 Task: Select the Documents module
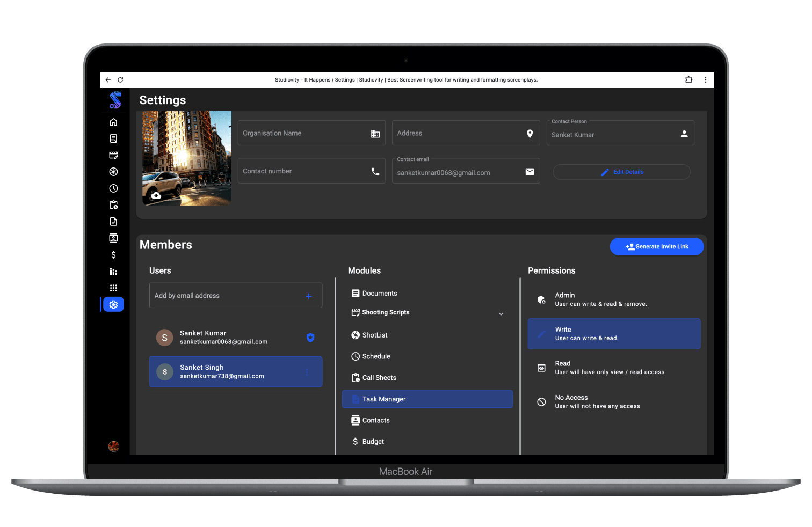(x=427, y=294)
